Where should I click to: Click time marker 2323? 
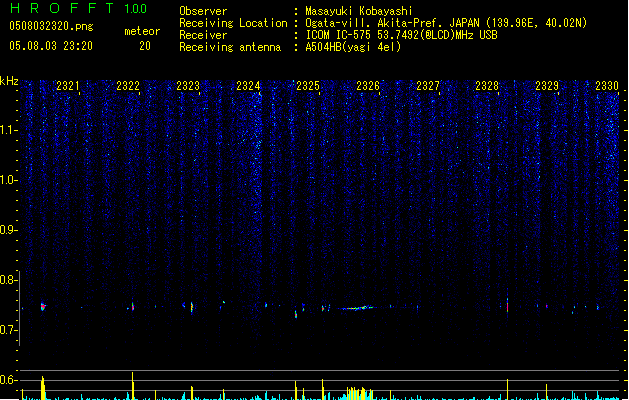pos(188,86)
